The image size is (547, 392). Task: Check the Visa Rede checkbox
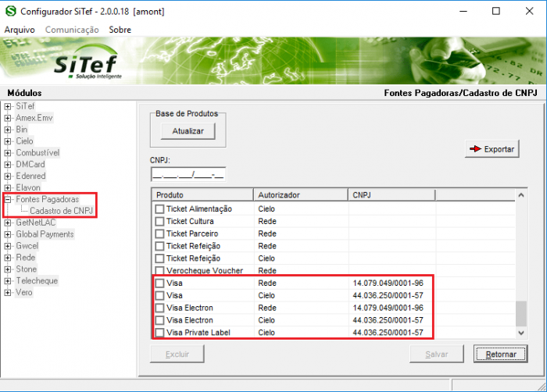(159, 283)
